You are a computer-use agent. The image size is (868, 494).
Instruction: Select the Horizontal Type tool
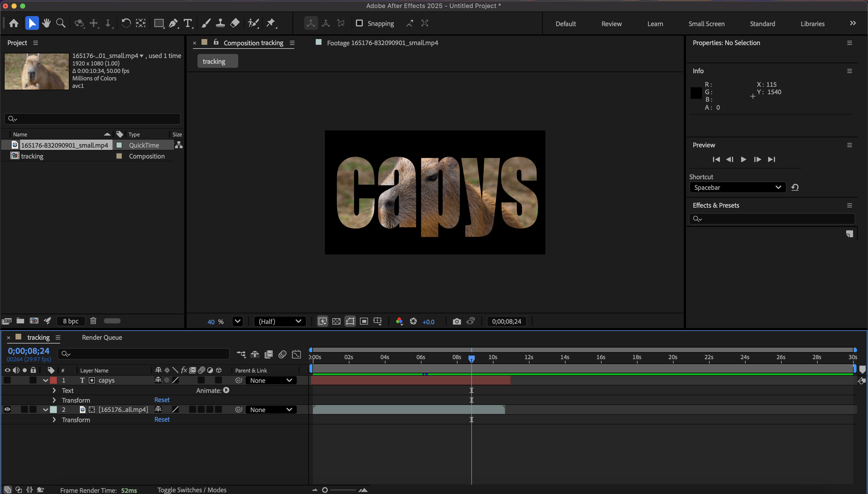(x=187, y=23)
